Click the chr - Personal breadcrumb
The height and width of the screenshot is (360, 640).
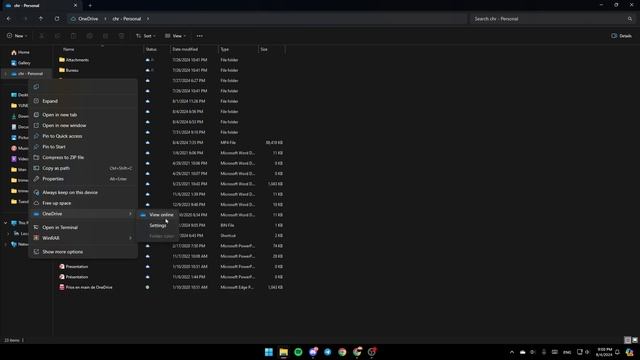click(127, 19)
